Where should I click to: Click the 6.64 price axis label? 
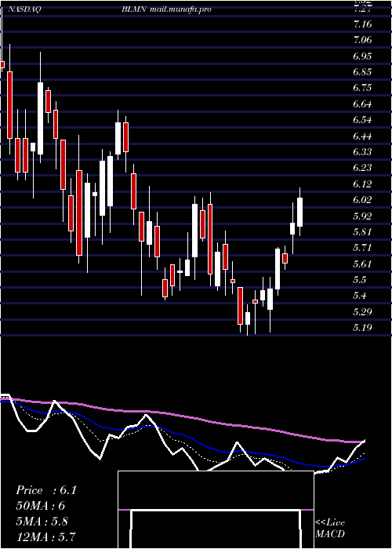click(362, 104)
